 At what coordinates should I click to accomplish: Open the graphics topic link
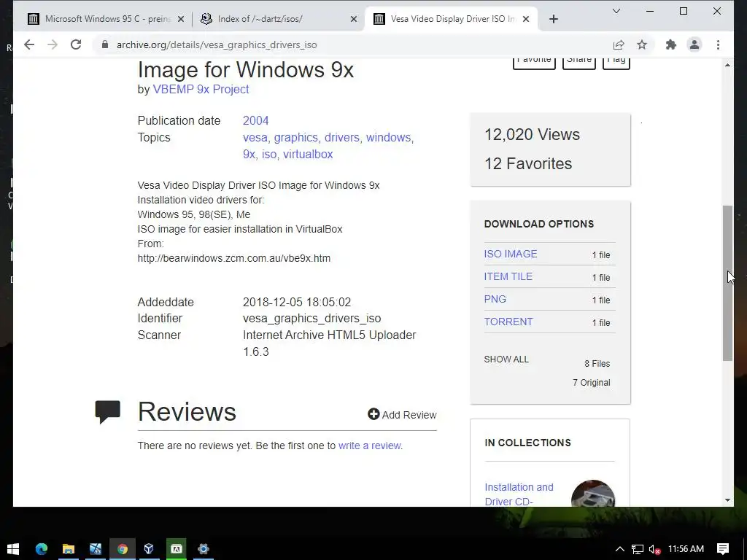point(296,137)
